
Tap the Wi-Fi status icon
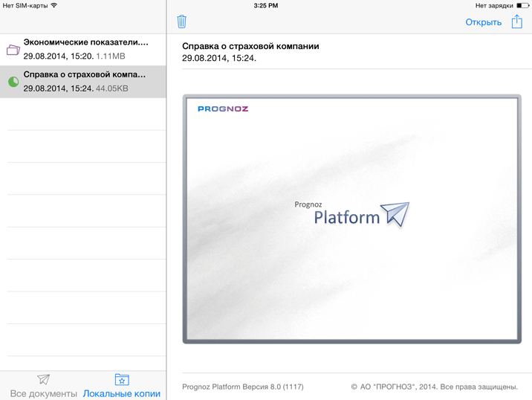54,5
